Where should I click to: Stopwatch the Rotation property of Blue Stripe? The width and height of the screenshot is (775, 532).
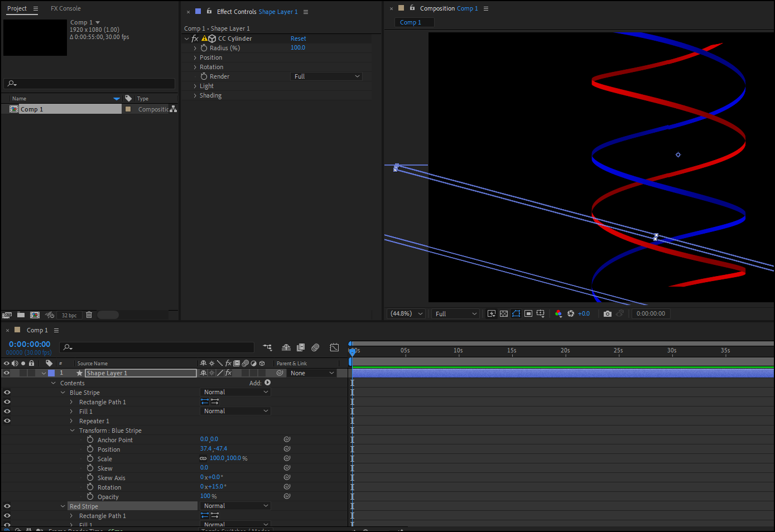[x=90, y=487]
